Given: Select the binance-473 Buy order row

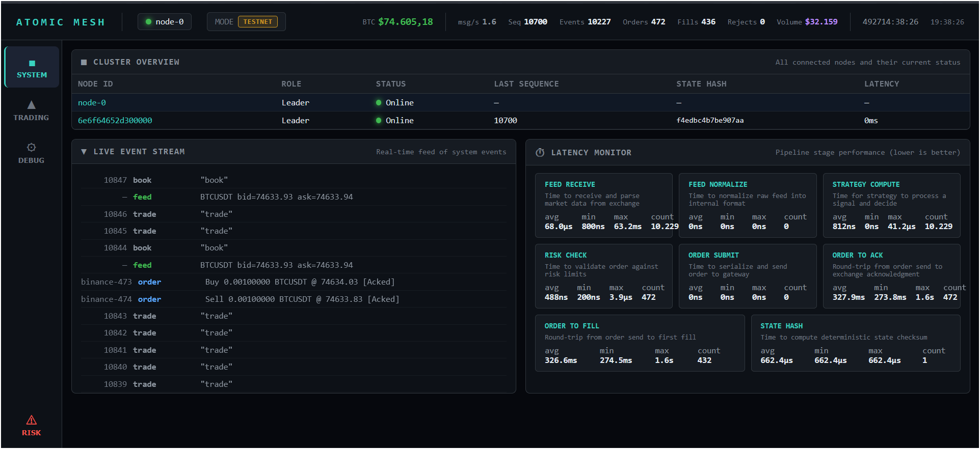Looking at the screenshot, I should [x=294, y=282].
